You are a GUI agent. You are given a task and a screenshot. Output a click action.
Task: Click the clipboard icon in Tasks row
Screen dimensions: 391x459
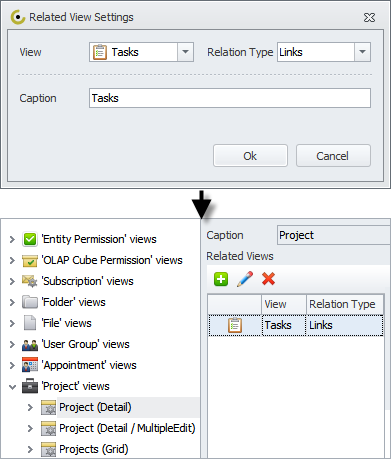[x=235, y=325]
